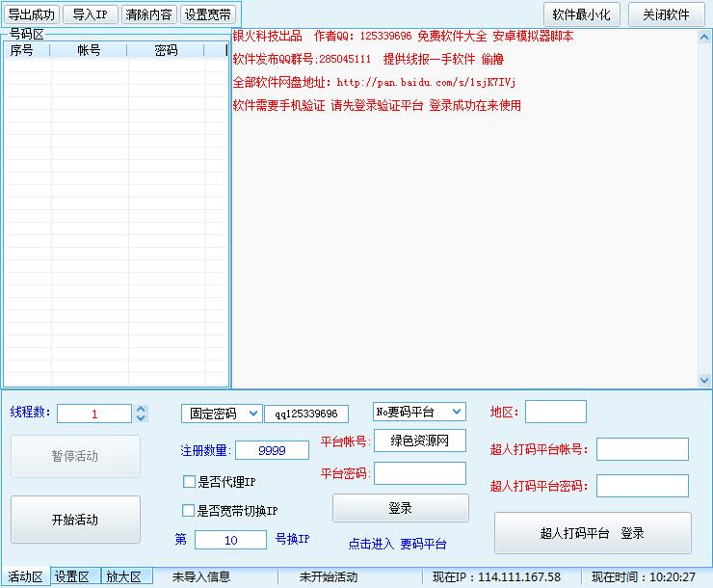The height and width of the screenshot is (588, 713).
Task: Click the 平台密码 input field
Action: (x=420, y=473)
